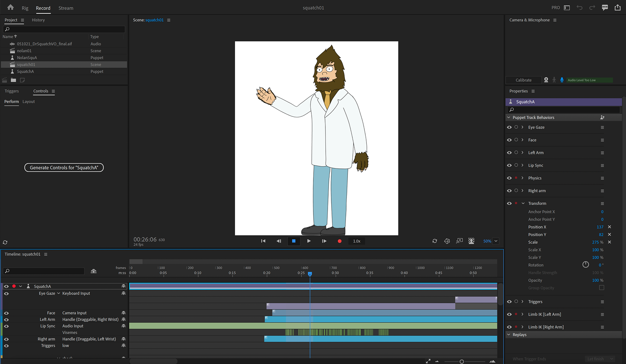626x364 pixels.
Task: Reset Position X with its X icon
Action: tap(609, 227)
